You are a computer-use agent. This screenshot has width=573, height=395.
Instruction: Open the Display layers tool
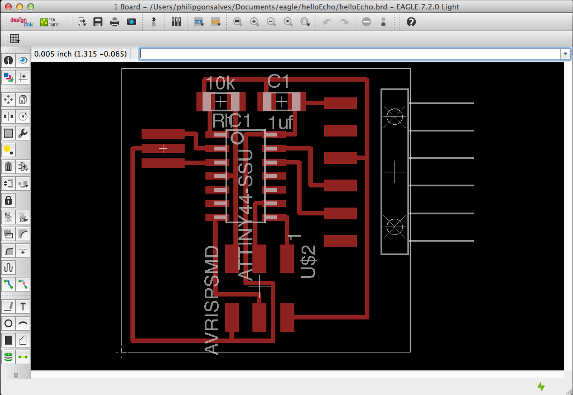[x=8, y=77]
